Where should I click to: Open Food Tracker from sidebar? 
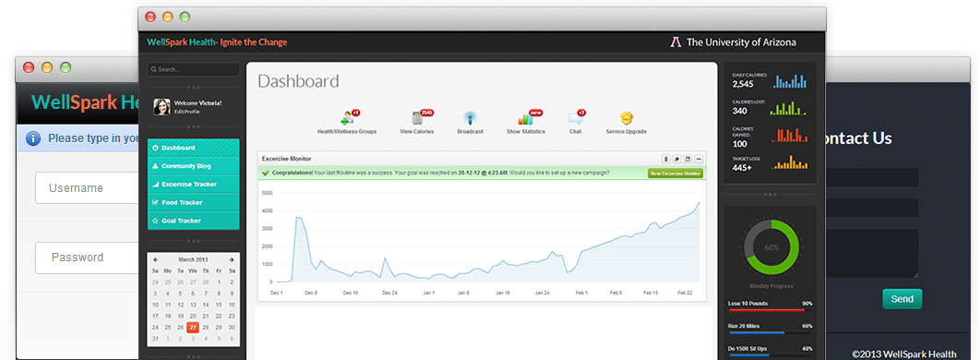193,202
